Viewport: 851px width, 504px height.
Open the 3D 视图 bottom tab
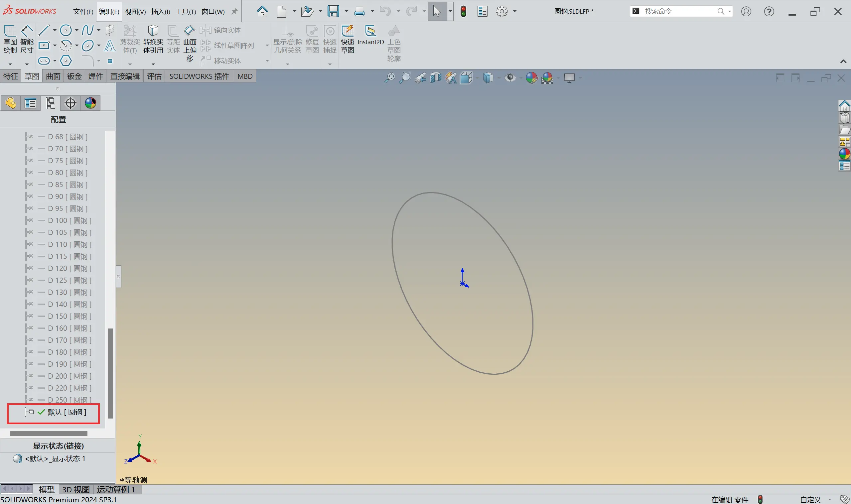[x=76, y=489]
